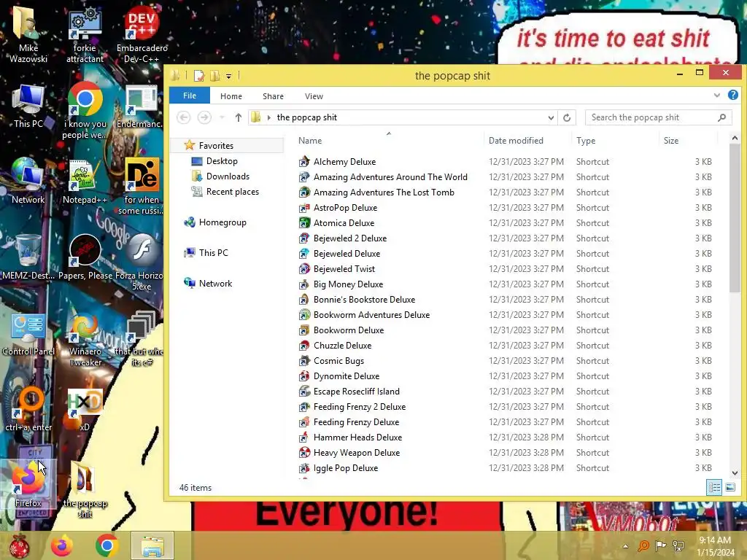
Task: Open the Mike Wazowski desktop folder
Action: 28,34
